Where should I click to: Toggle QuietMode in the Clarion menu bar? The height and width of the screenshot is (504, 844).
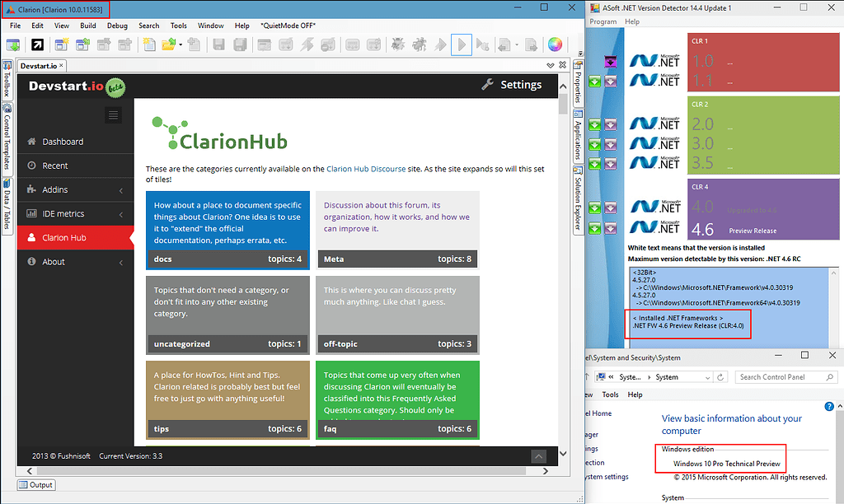point(288,26)
